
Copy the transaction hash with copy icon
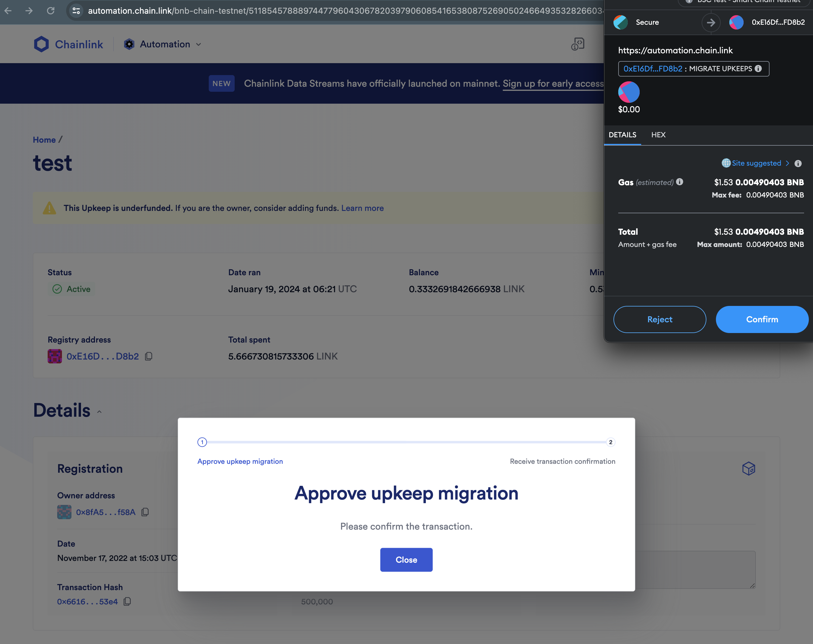(x=127, y=601)
